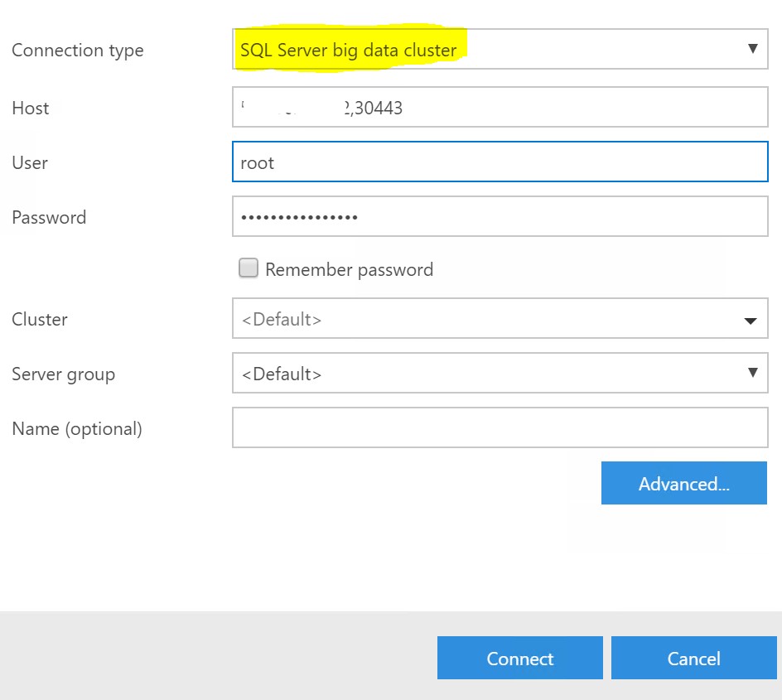Screen dimensions: 782x700
Task: Click the 'Password' label
Action: click(x=49, y=218)
